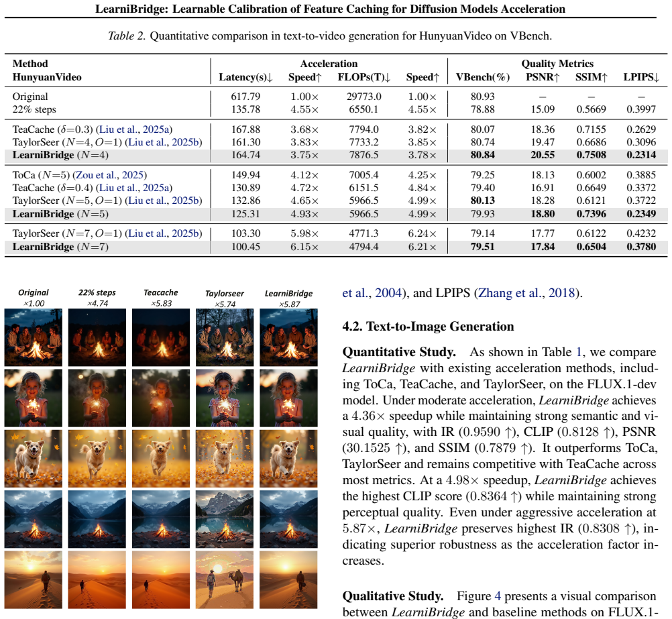672x619 pixels.
Task: Click the Taylorseer desert camel image
Action: pos(225,580)
